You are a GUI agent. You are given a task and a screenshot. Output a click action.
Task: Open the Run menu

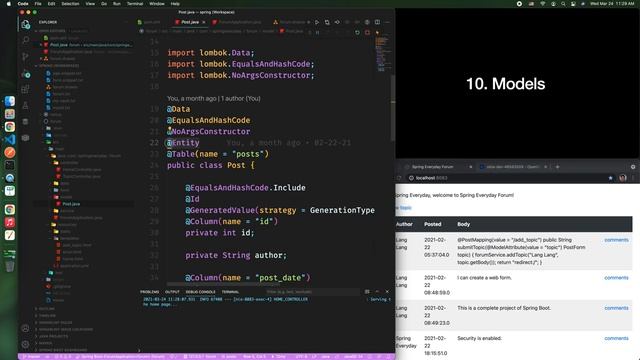tap(117, 4)
